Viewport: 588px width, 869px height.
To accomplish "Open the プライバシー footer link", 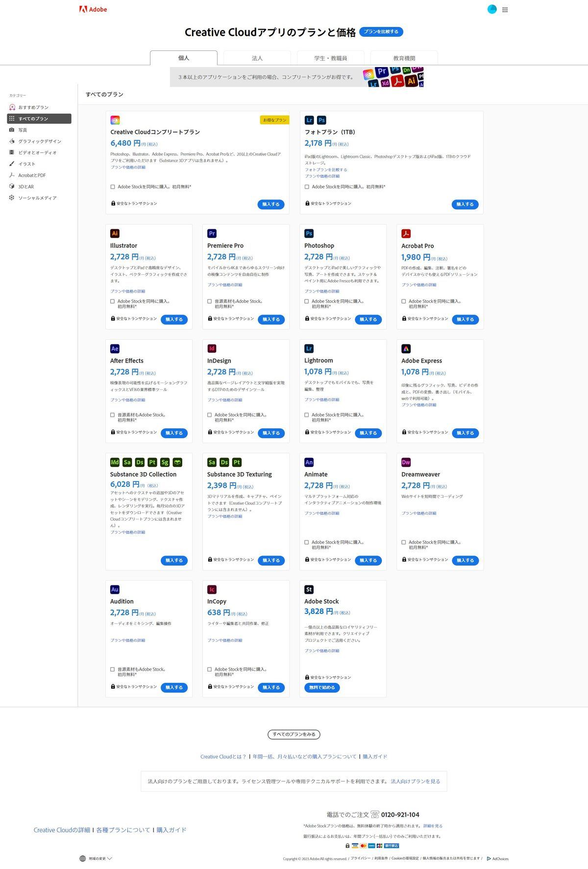I will [x=361, y=859].
